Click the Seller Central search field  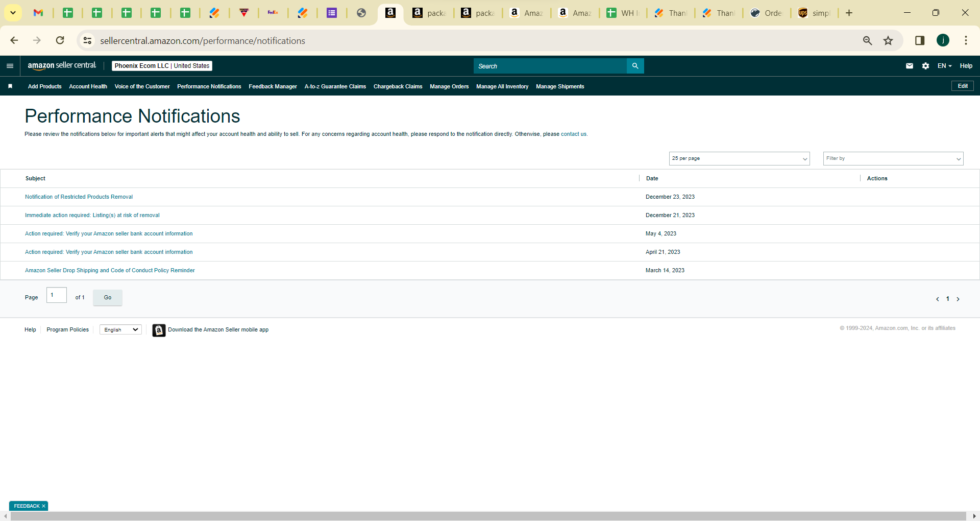click(550, 66)
